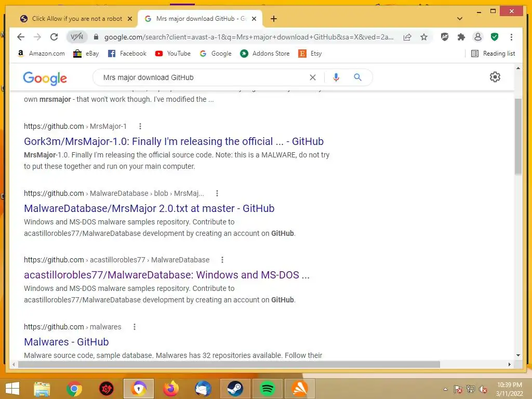Open options for acastillorobles77 MalwareDatabase result
The width and height of the screenshot is (532, 399).
coord(222,260)
